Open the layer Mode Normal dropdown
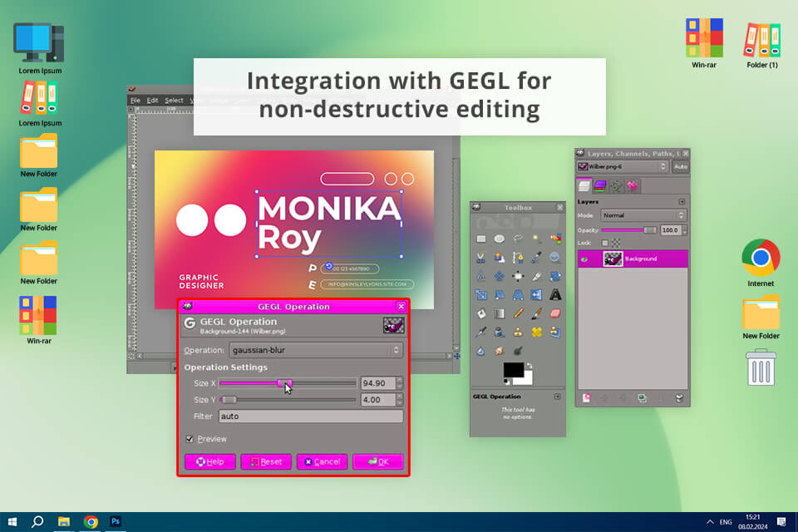The image size is (798, 532). tap(643, 215)
